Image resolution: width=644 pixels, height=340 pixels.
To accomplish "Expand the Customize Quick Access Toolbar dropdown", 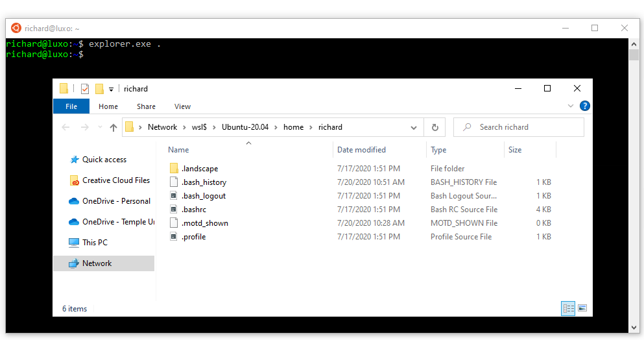I will click(111, 90).
